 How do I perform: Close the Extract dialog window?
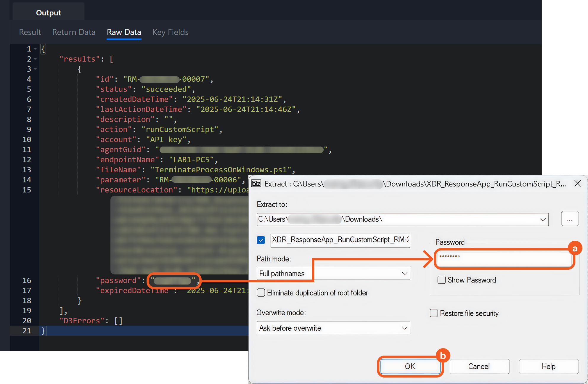577,184
